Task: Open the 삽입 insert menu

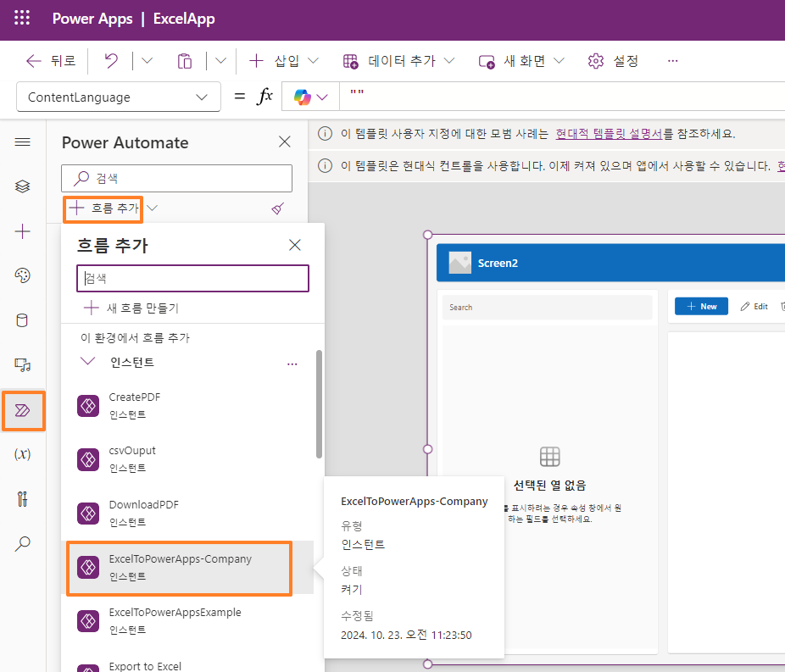Action: click(284, 61)
